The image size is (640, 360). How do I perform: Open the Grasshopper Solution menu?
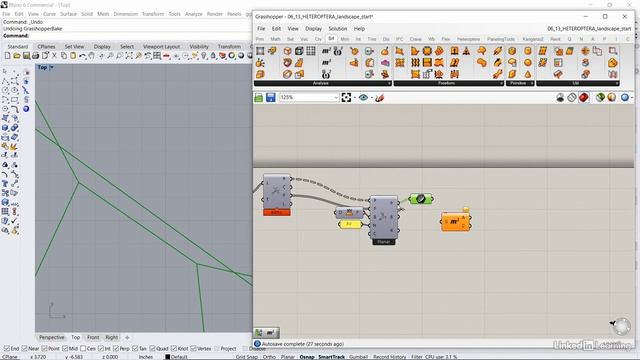coord(338,29)
